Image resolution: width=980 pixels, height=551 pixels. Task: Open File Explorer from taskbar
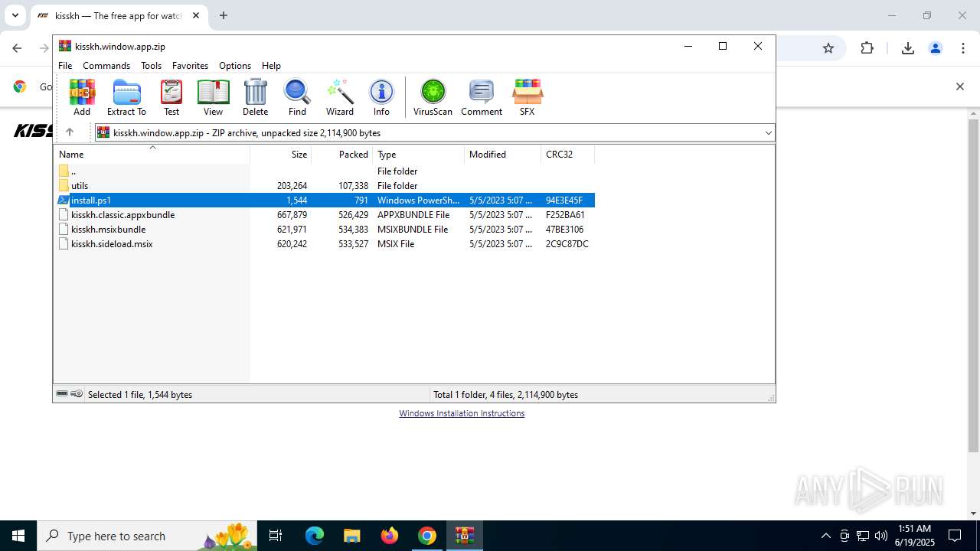[x=351, y=536]
